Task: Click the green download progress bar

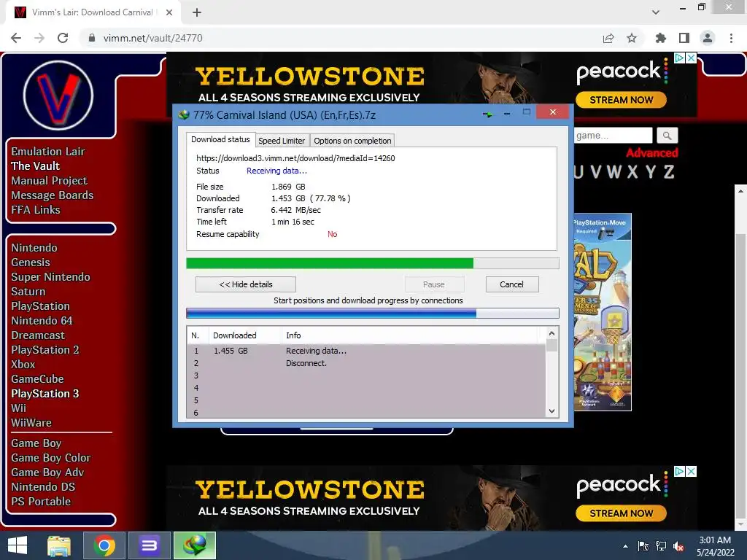Action: pyautogui.click(x=373, y=263)
